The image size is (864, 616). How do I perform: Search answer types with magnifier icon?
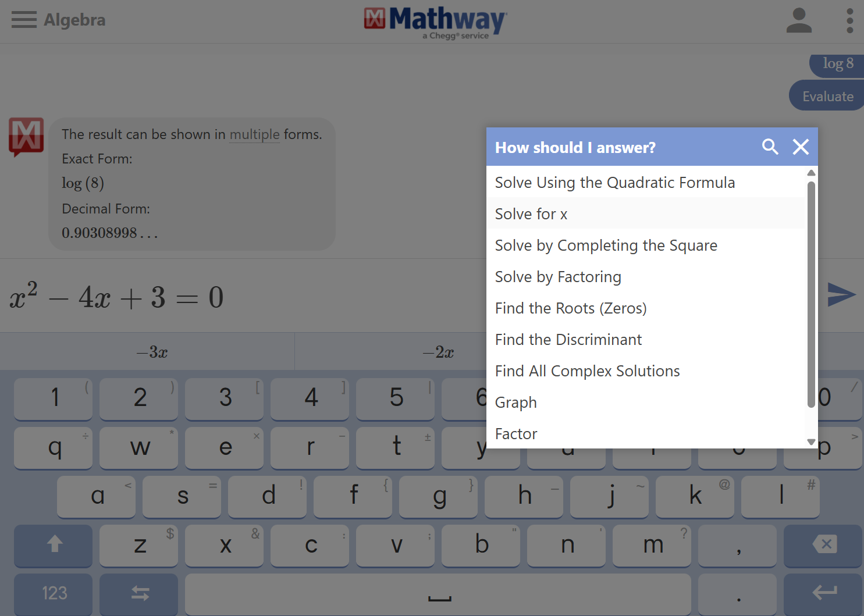point(770,147)
